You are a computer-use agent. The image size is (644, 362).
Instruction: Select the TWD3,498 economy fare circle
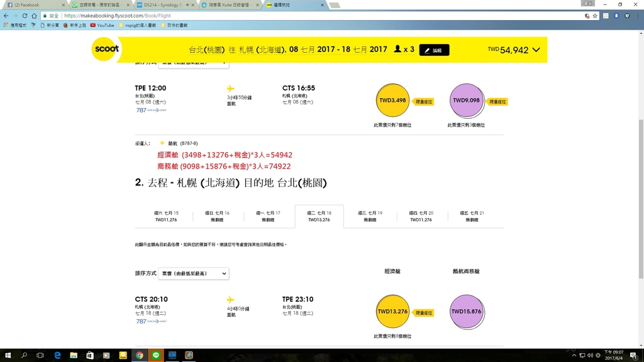(392, 101)
